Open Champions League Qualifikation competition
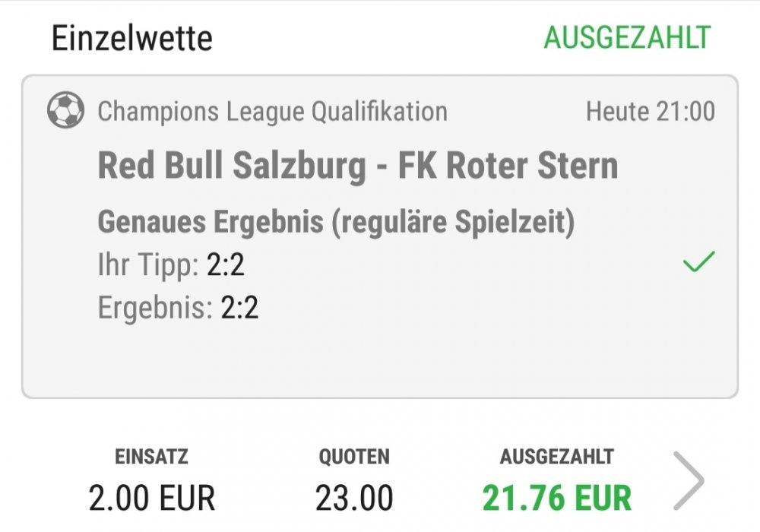Image resolution: width=760 pixels, height=532 pixels. pos(272,112)
